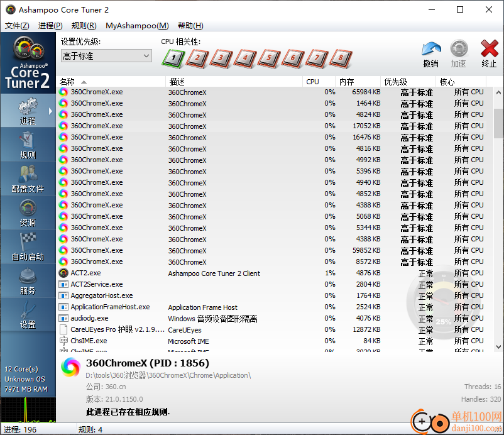
Task: Click the ChsIME.exe process icon
Action: pyautogui.click(x=63, y=341)
